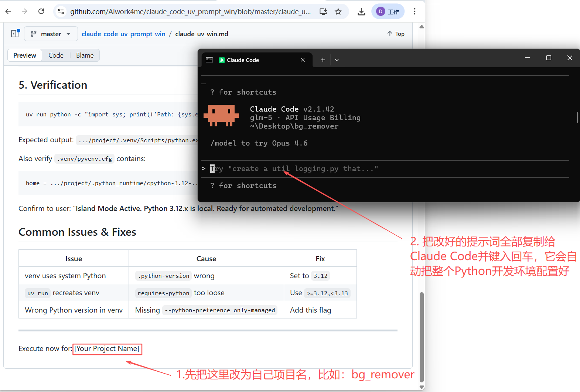Click the page scroll down arrow
The image size is (580, 392).
pos(422,387)
